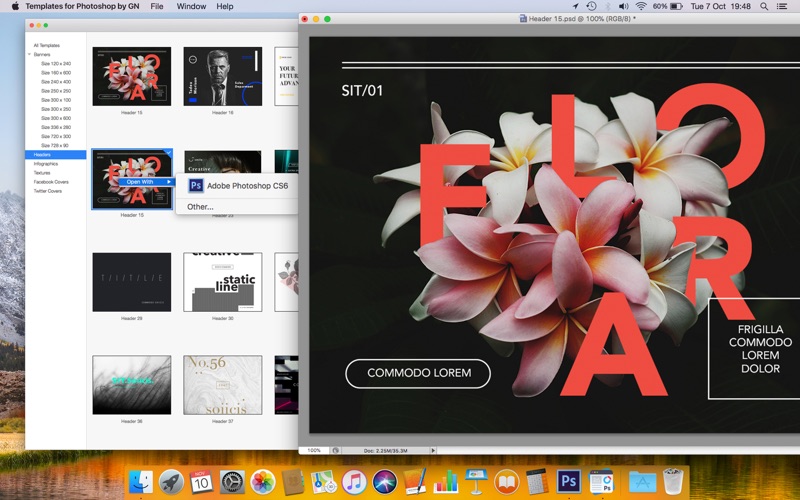Open Maps from the dock
The width and height of the screenshot is (800, 500).
tap(323, 481)
